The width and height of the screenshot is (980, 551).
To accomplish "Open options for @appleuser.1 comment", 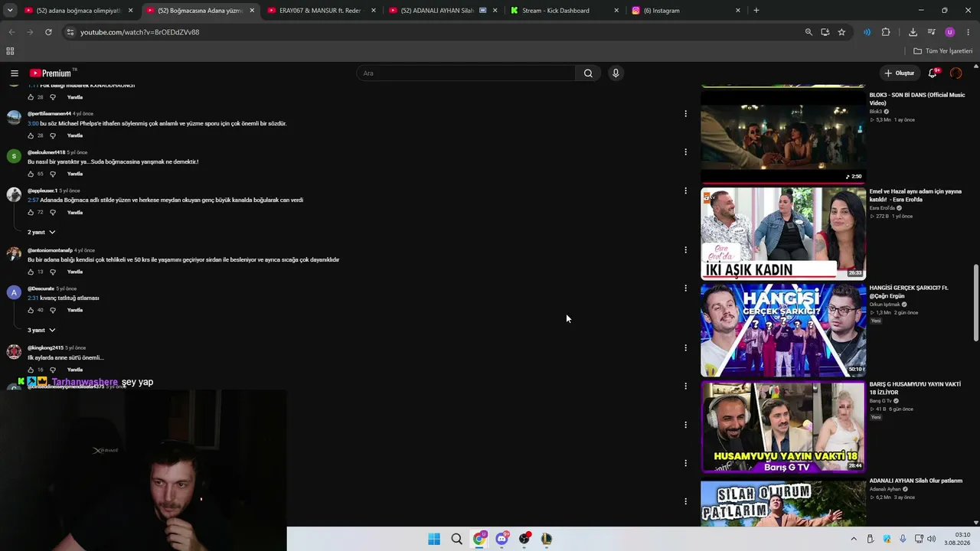I will [685, 190].
